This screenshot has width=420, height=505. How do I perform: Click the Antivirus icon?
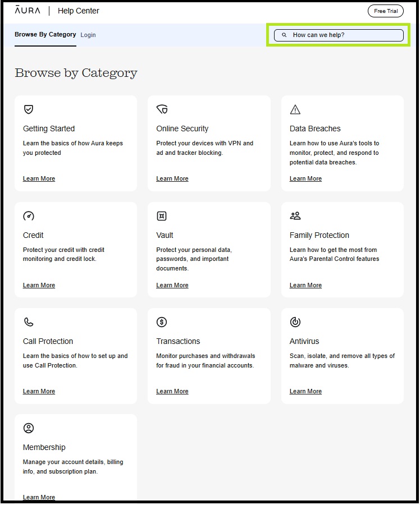coord(295,322)
